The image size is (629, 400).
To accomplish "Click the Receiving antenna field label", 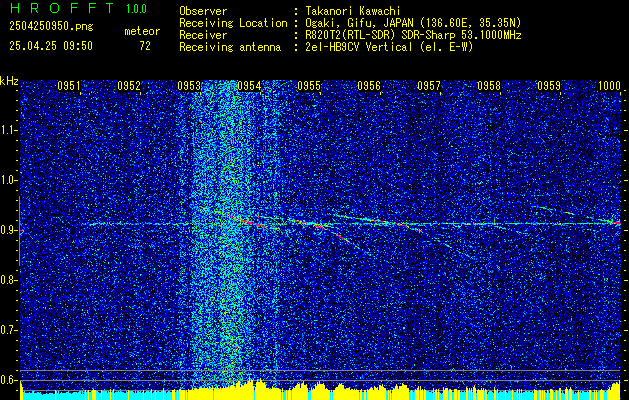I will click(x=230, y=47).
